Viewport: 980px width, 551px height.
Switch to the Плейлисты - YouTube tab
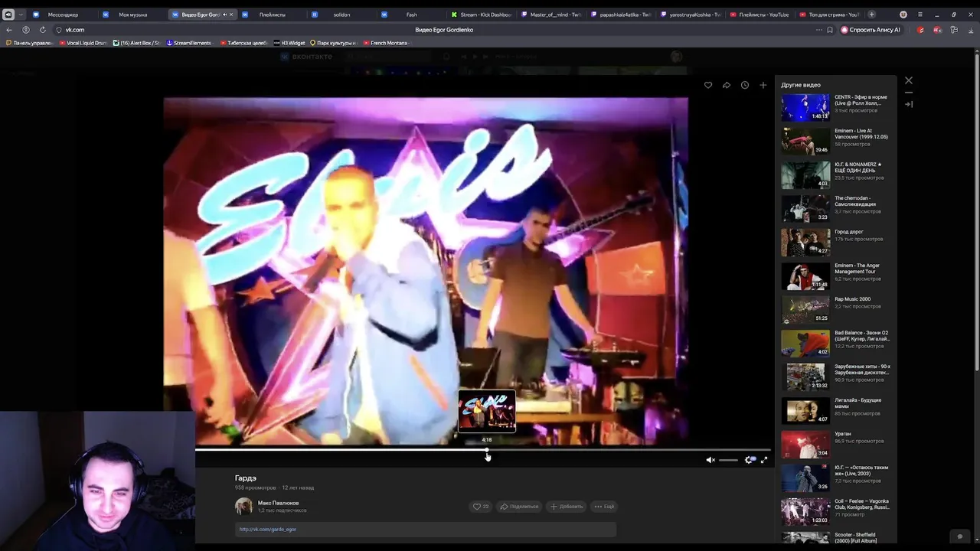[759, 15]
